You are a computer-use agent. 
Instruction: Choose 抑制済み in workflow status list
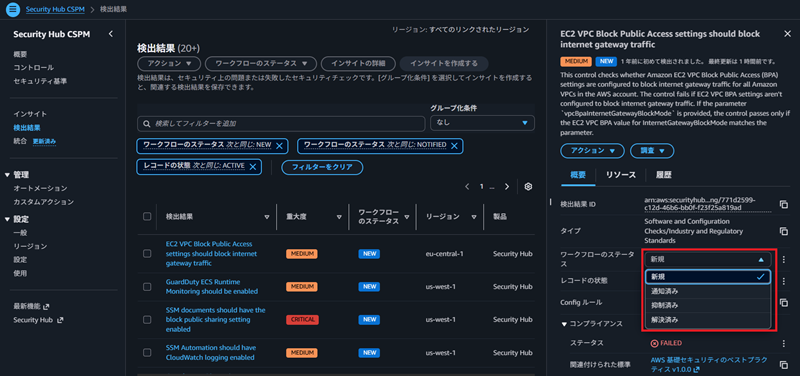click(x=707, y=306)
